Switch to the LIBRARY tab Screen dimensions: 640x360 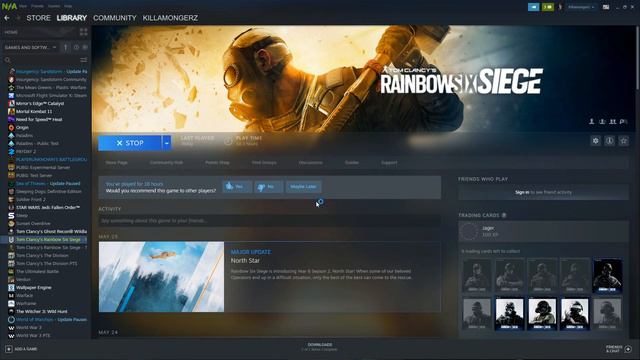(71, 18)
